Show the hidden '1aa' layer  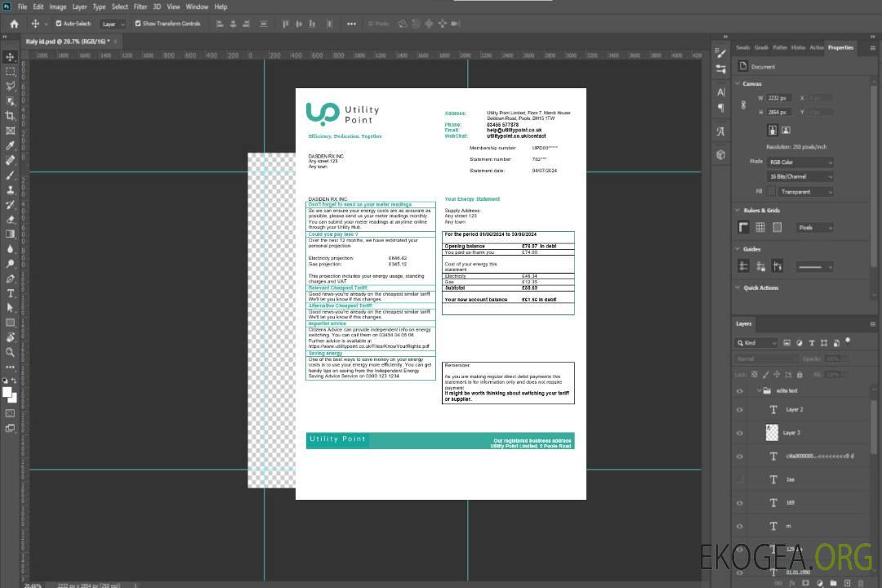(740, 479)
